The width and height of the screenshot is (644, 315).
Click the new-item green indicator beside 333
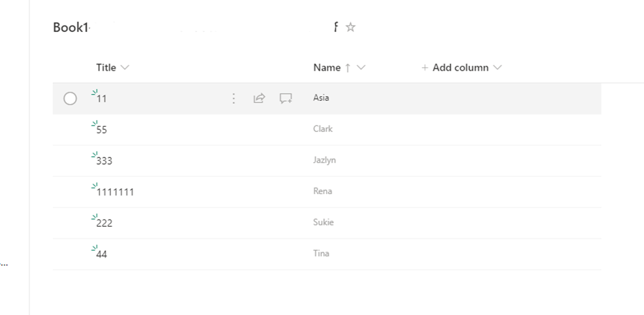point(95,154)
